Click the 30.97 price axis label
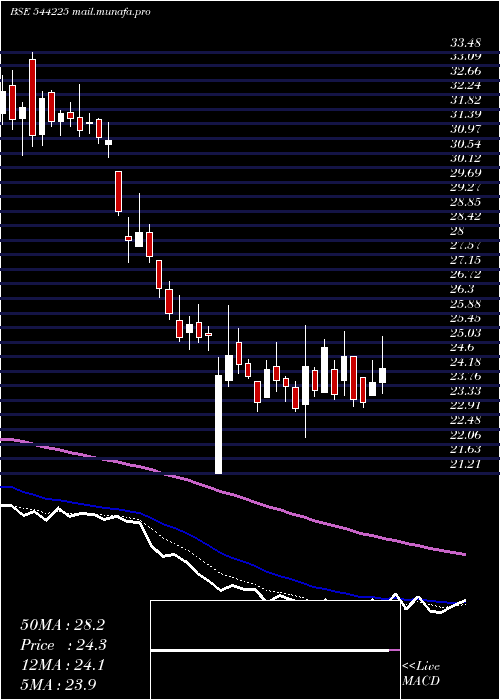500x700 pixels. point(466,129)
